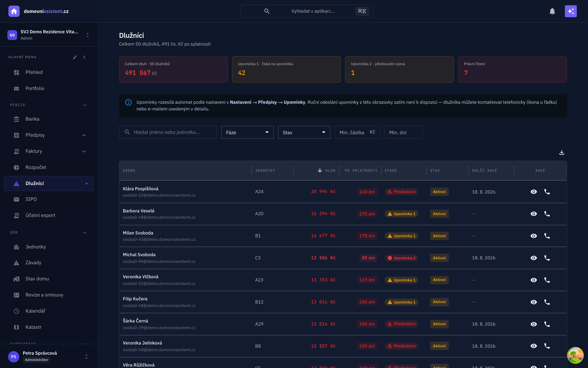Image resolution: width=588 pixels, height=368 pixels.
Task: Open the Fáze filter dropdown
Action: (247, 132)
